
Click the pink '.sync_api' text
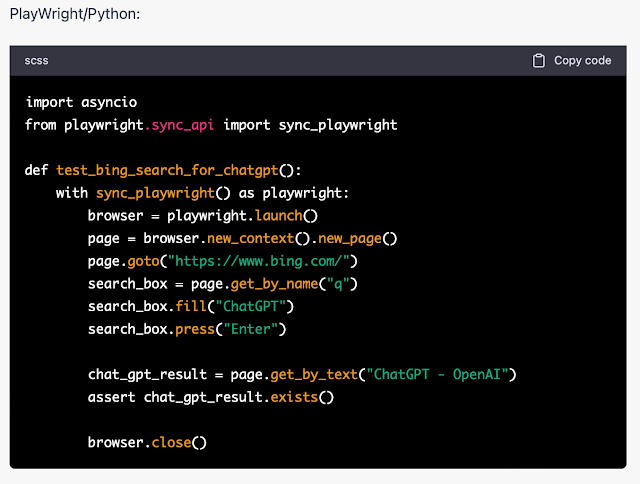point(179,125)
